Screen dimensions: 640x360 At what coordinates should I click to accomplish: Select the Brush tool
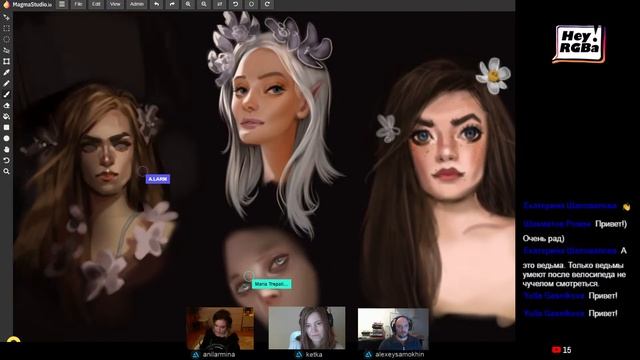(x=7, y=95)
